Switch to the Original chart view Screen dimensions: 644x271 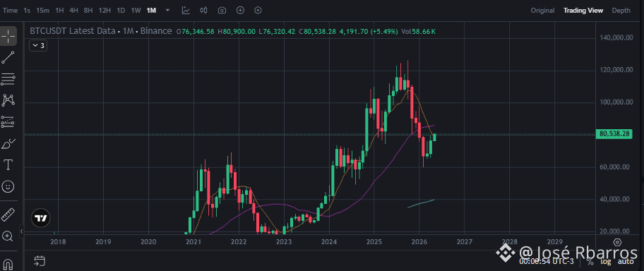click(542, 11)
